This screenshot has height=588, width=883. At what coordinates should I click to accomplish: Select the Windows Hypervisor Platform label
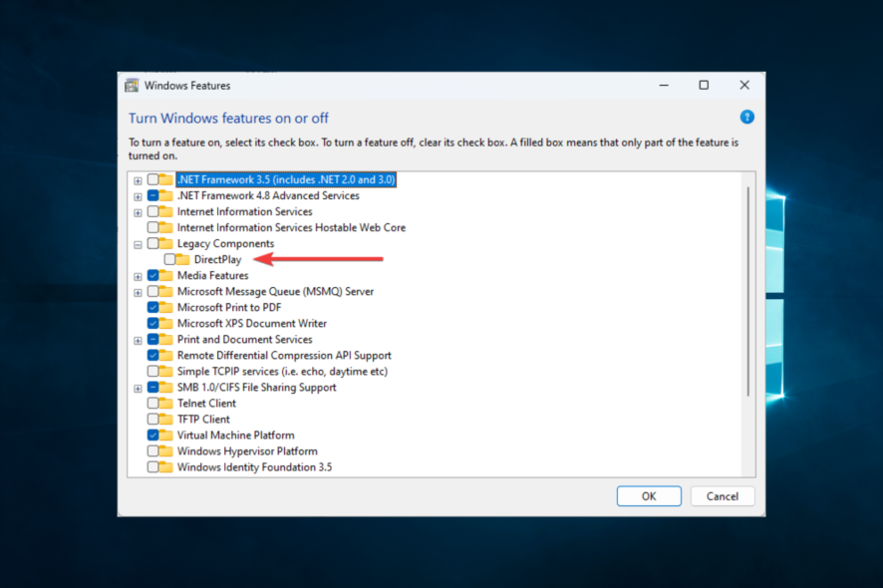247,451
